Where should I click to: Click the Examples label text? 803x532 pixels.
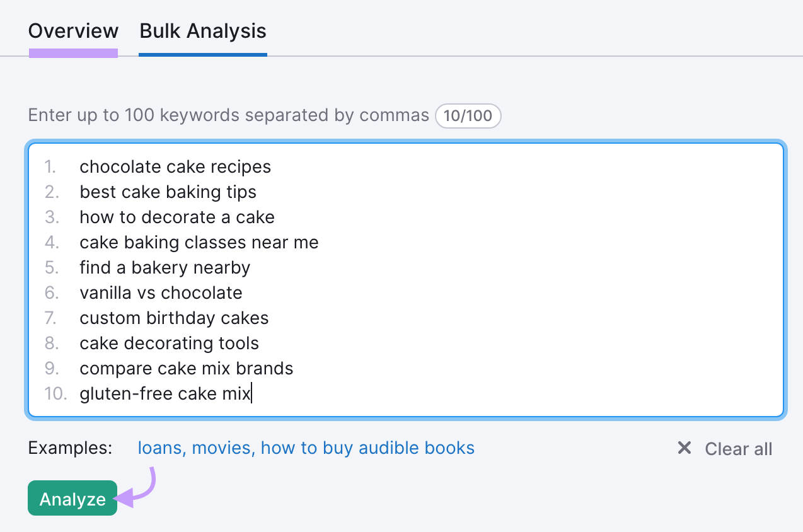(69, 448)
